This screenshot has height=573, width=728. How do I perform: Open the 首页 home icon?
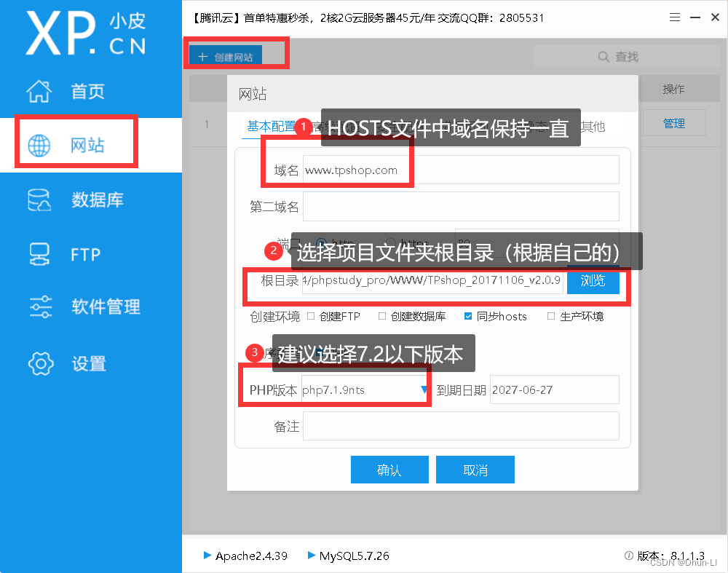(x=39, y=91)
